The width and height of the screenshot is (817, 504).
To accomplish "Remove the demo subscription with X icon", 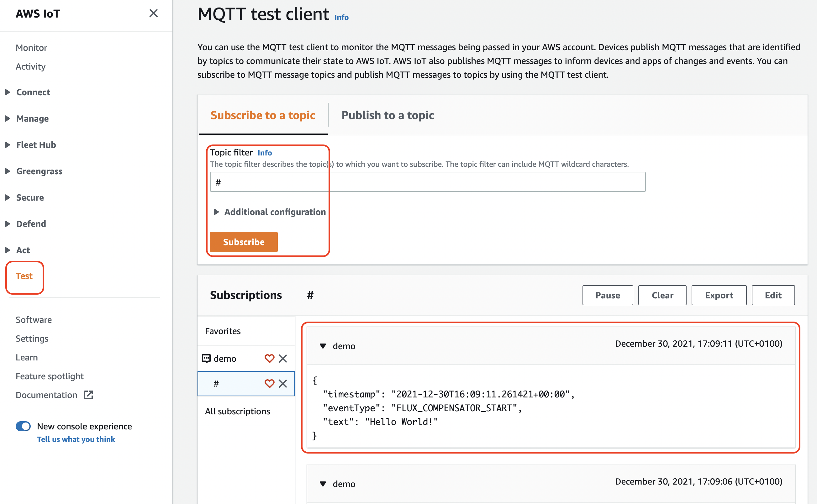I will tap(283, 358).
